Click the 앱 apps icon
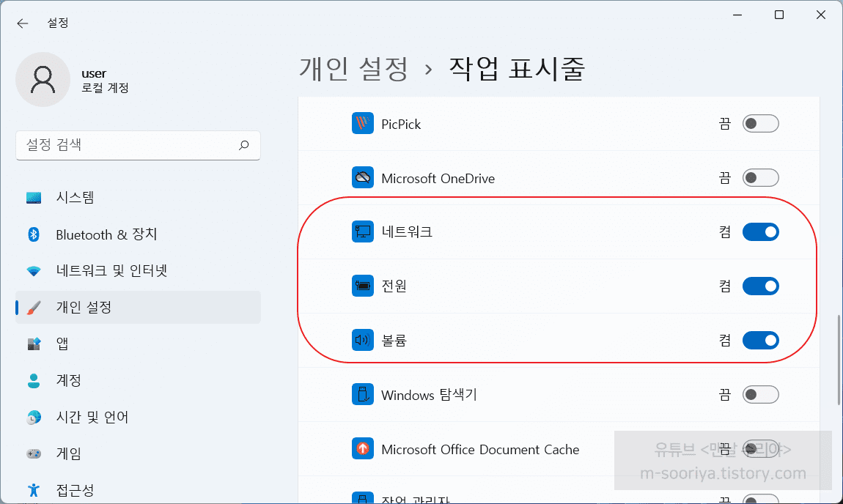The height and width of the screenshot is (504, 843). click(34, 344)
